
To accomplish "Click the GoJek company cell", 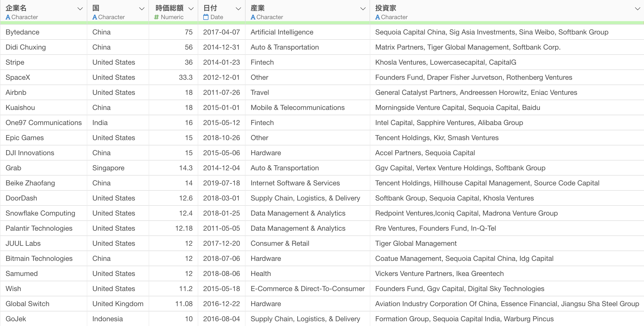I will point(44,319).
